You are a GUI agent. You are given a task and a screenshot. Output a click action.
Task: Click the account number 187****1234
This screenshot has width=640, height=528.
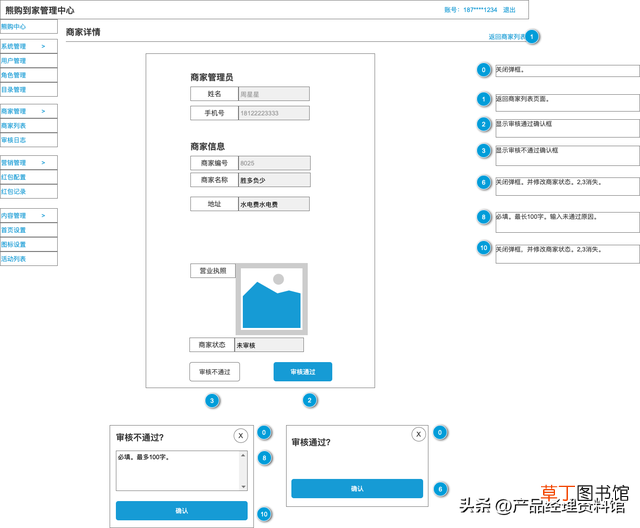coord(480,10)
